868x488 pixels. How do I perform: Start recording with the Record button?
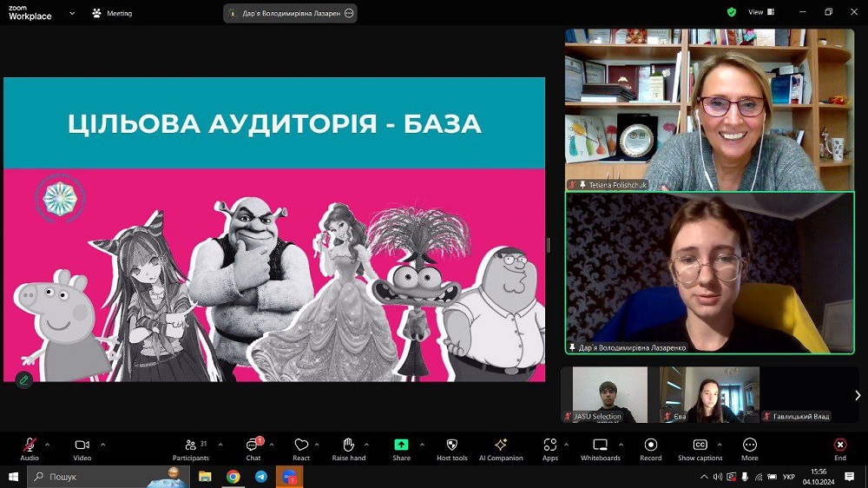650,445
